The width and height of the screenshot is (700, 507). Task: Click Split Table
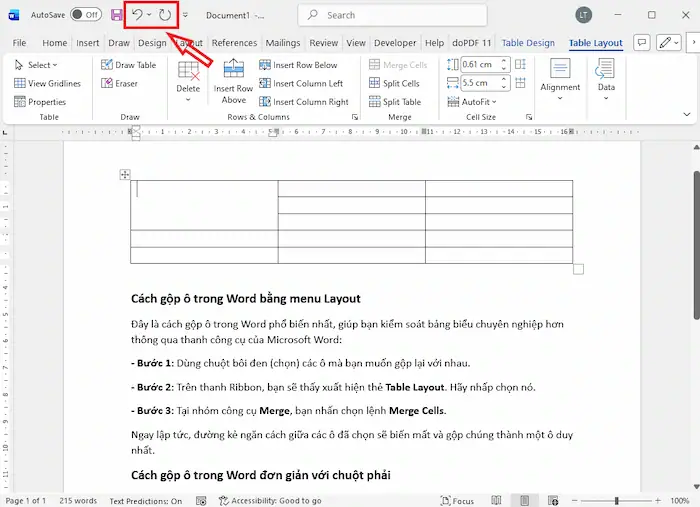[x=395, y=102]
